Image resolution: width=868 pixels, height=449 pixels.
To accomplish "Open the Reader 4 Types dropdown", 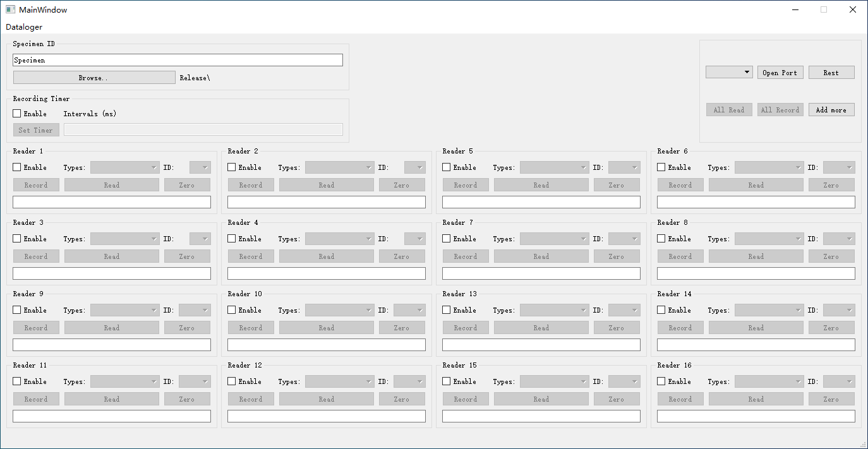I will pyautogui.click(x=340, y=239).
